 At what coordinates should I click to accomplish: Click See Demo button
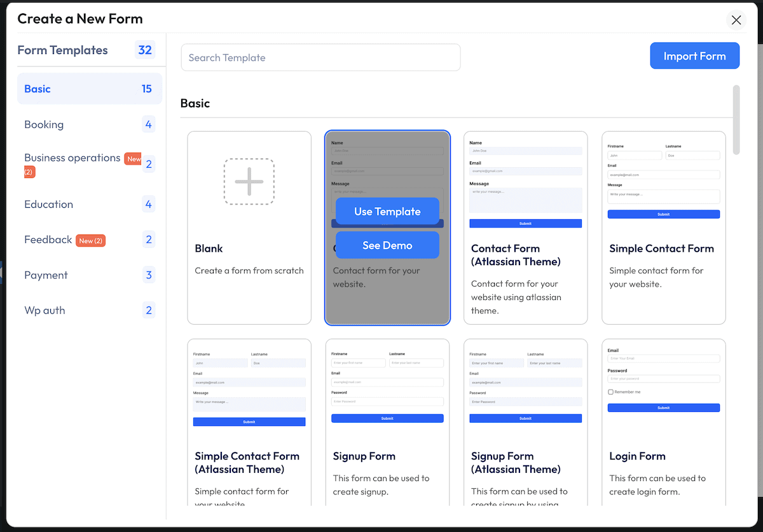point(387,245)
